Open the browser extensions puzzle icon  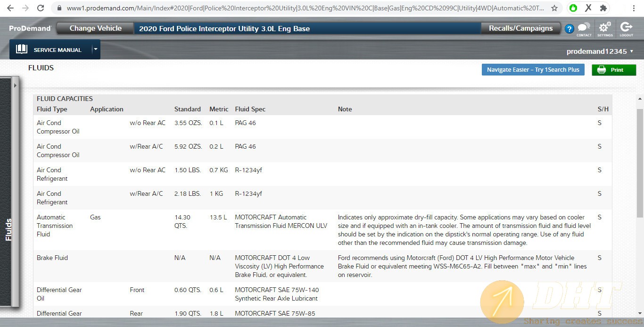(x=603, y=8)
